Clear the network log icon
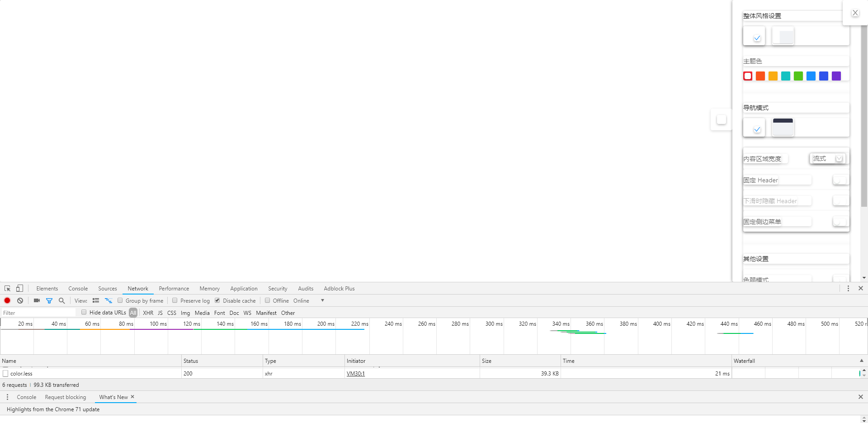Screen dimensions: 868x423 tap(20, 300)
